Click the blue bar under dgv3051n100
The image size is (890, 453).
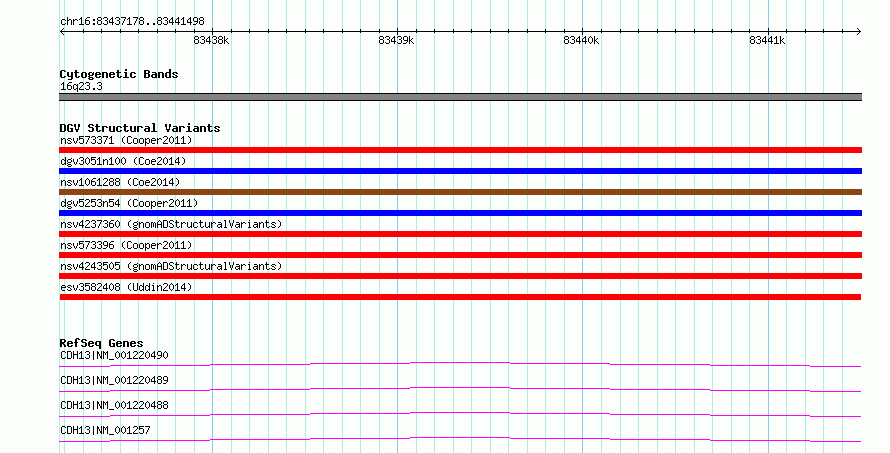tap(460, 171)
